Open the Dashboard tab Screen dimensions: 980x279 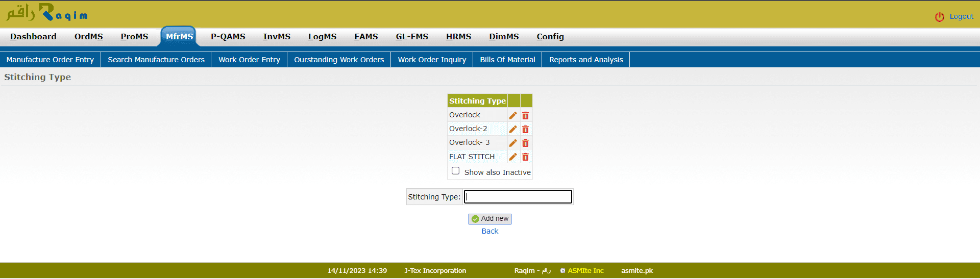pyautogui.click(x=33, y=37)
